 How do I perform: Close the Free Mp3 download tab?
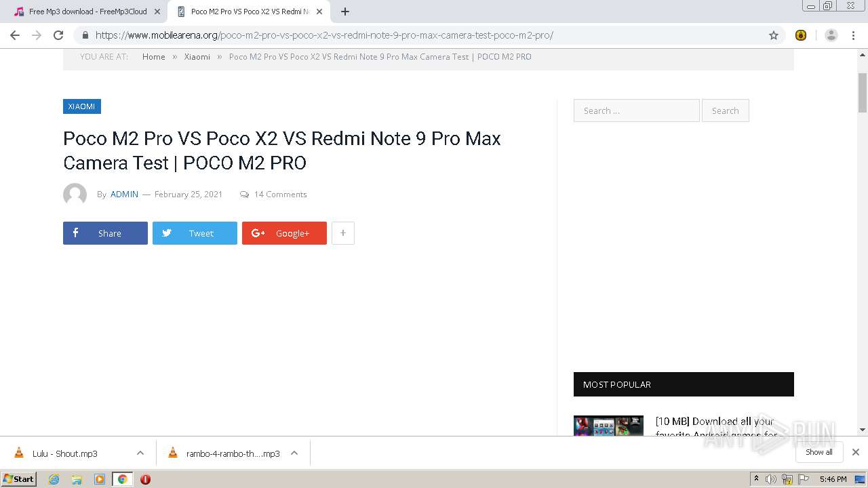(x=157, y=12)
